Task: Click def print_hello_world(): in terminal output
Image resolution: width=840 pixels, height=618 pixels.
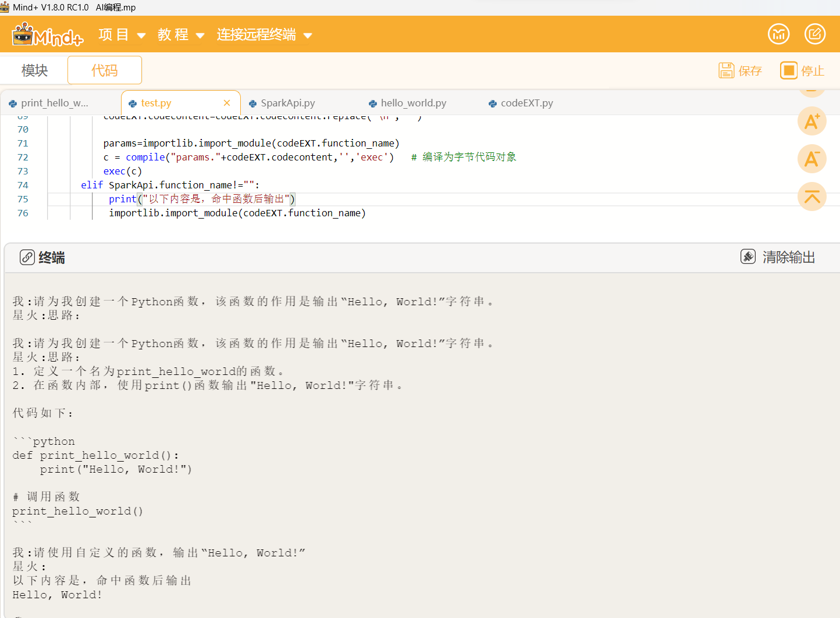Action: pos(96,455)
